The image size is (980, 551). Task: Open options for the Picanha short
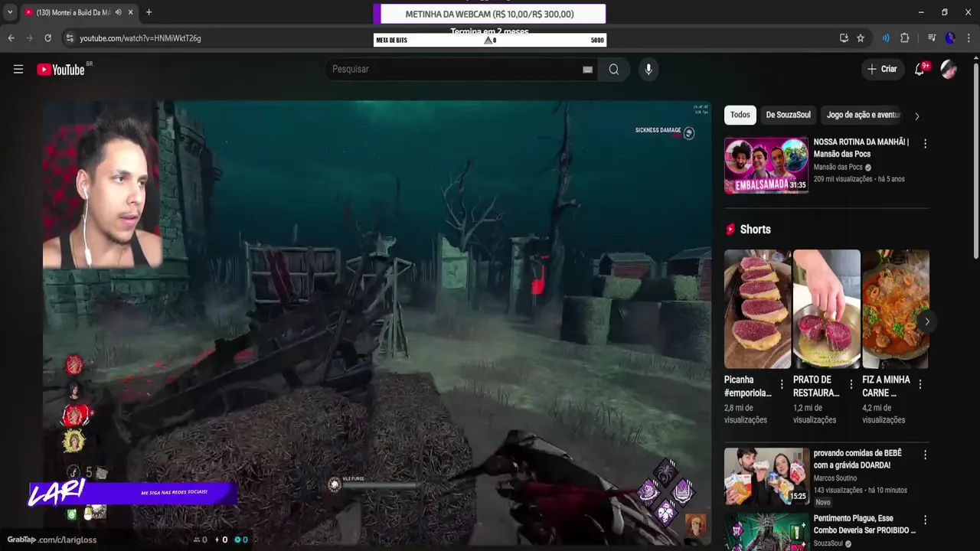pos(782,384)
